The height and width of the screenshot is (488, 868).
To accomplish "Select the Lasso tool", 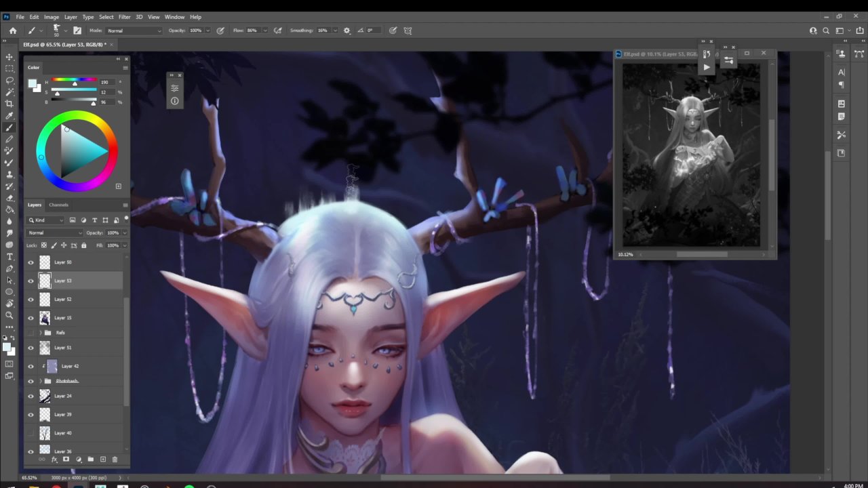I will [x=9, y=80].
